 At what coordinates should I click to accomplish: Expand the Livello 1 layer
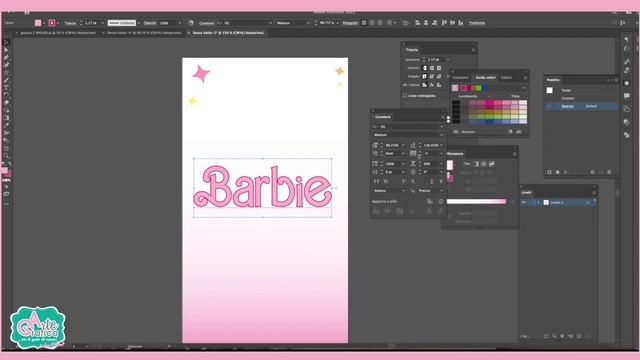(538, 202)
